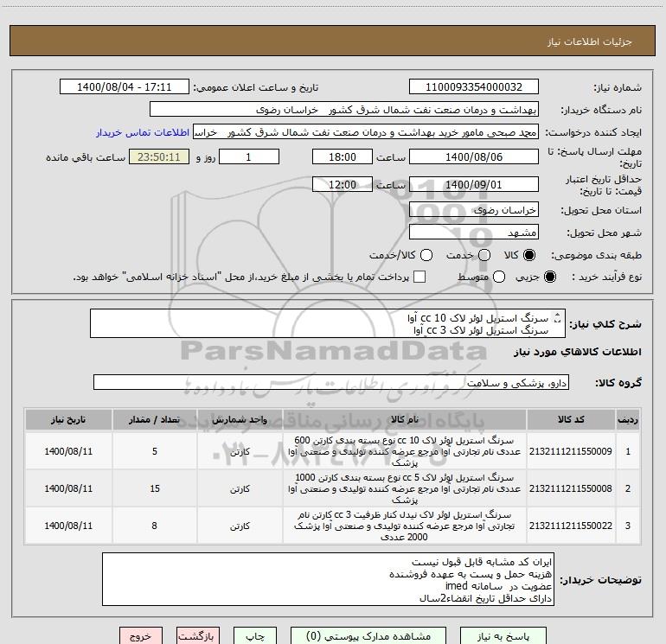Image resolution: width=666 pixels, height=644 pixels.
Task: Select the کالا/خدمت radio button
Action: (x=426, y=255)
